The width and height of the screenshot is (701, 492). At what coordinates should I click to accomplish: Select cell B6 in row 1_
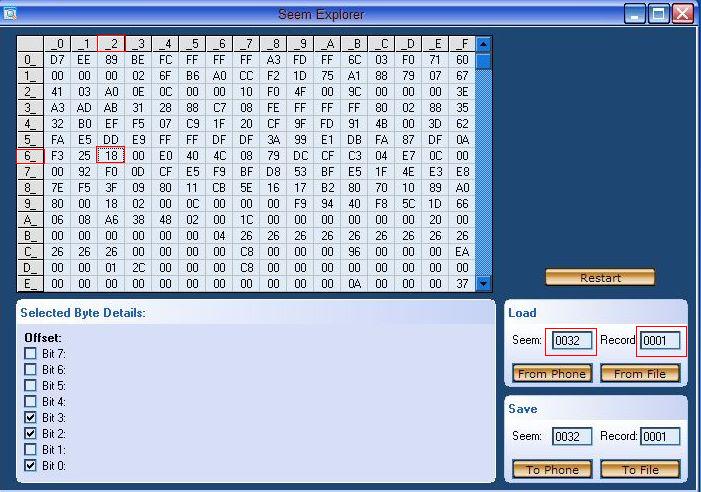pyautogui.click(x=192, y=76)
